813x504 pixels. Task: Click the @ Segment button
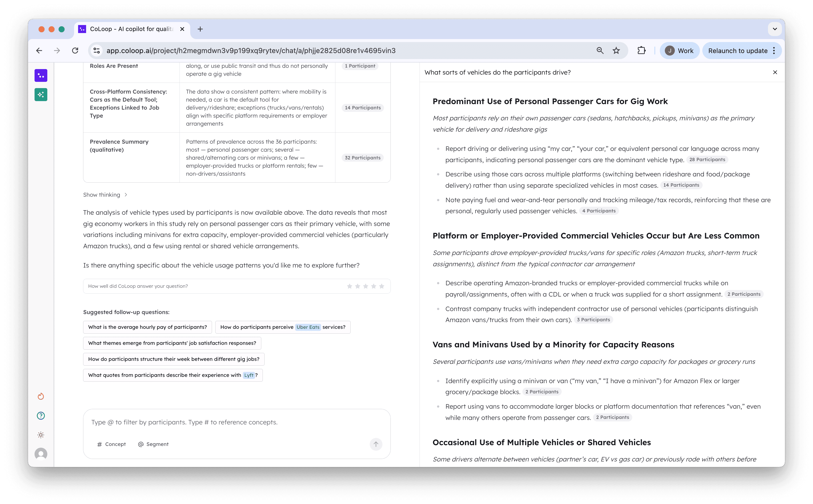coord(153,444)
